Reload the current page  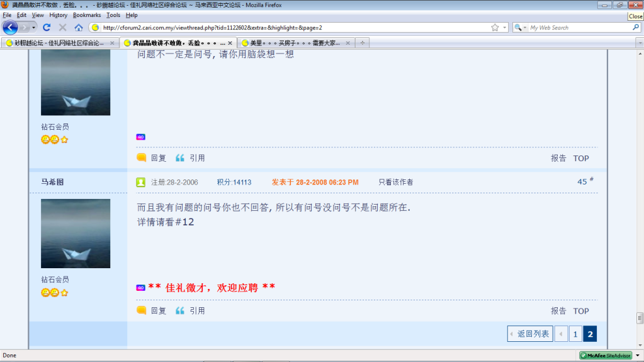(47, 28)
